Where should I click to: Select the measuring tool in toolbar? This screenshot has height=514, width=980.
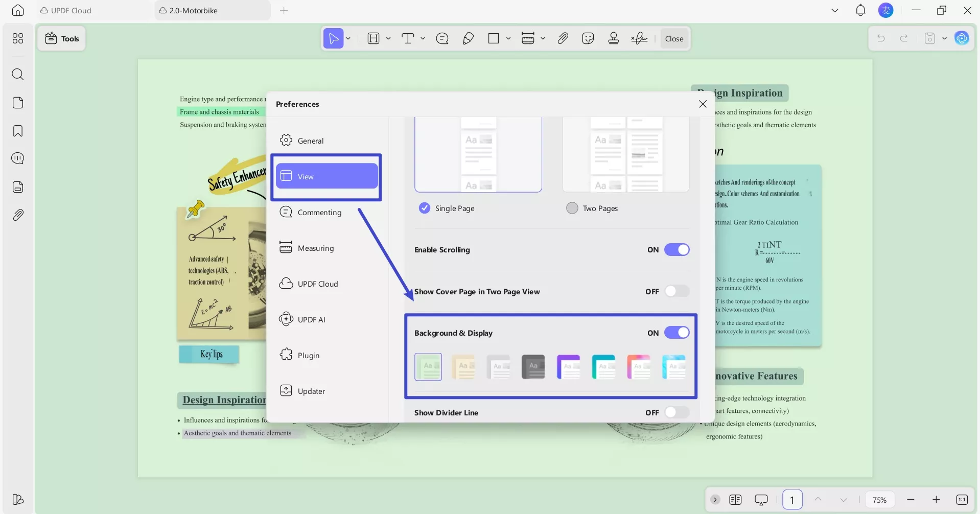(528, 38)
